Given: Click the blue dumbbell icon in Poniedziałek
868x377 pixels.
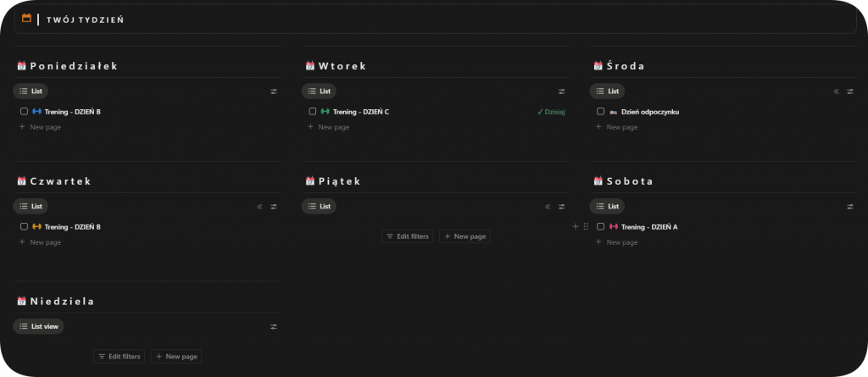Looking at the screenshot, I should click(x=36, y=112).
